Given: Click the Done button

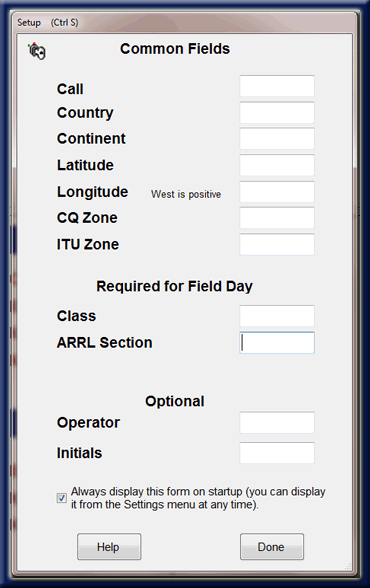Looking at the screenshot, I should click(272, 547).
